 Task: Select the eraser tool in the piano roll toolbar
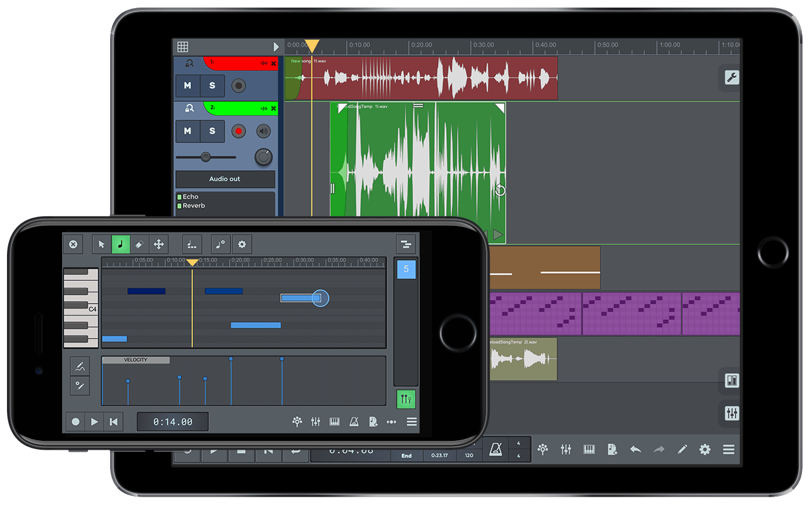pos(139,244)
